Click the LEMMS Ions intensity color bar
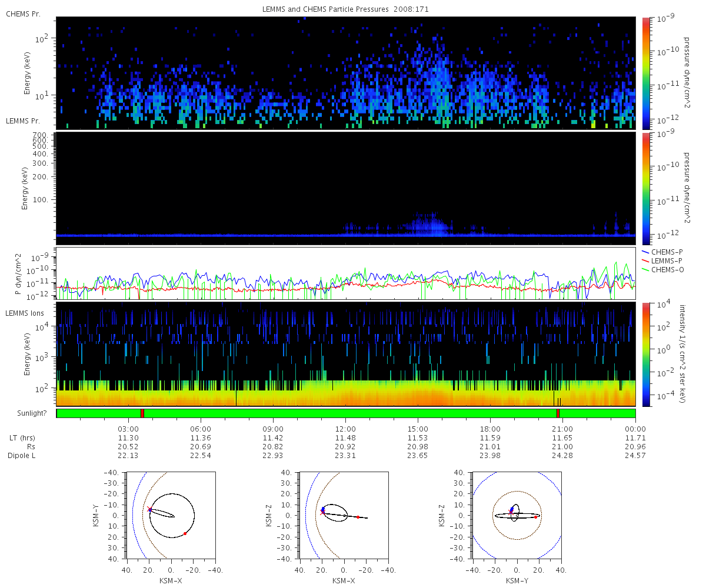Image resolution: width=706 pixels, height=588 pixels. (x=645, y=355)
